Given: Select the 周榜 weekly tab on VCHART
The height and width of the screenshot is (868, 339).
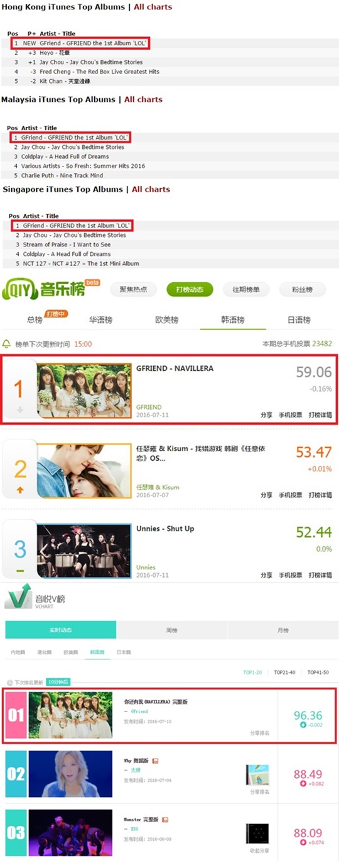Looking at the screenshot, I should pos(171,630).
